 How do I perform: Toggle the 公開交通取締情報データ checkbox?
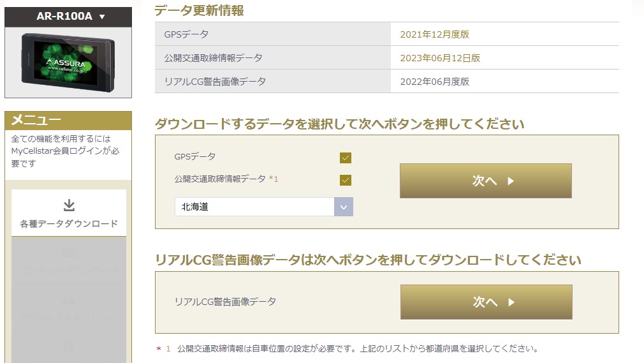(346, 180)
